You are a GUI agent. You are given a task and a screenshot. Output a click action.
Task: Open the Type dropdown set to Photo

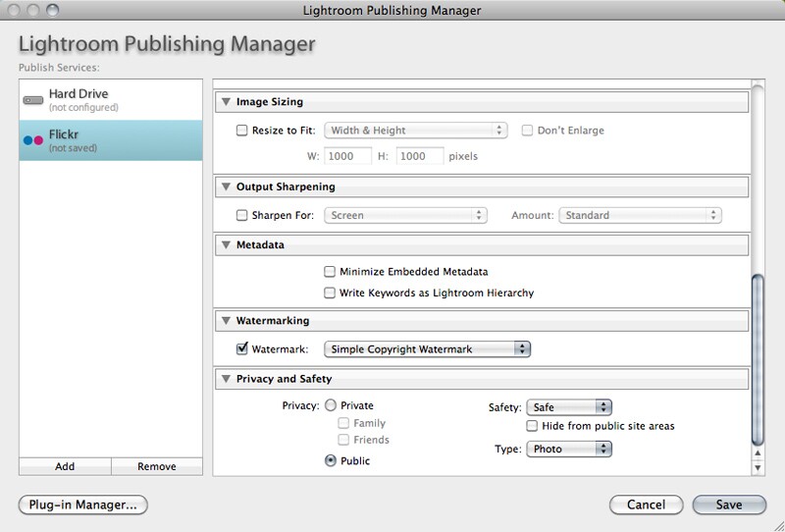(x=569, y=449)
